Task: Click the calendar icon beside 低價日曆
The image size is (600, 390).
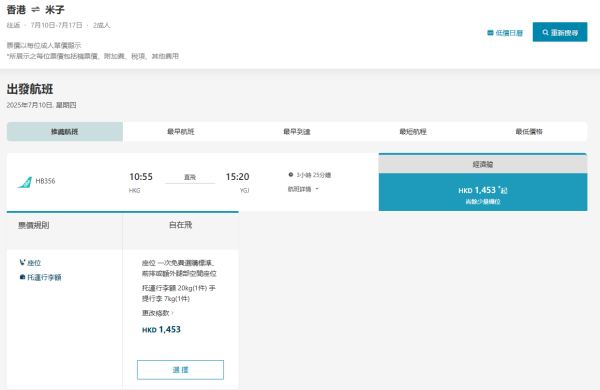Action: tap(490, 33)
